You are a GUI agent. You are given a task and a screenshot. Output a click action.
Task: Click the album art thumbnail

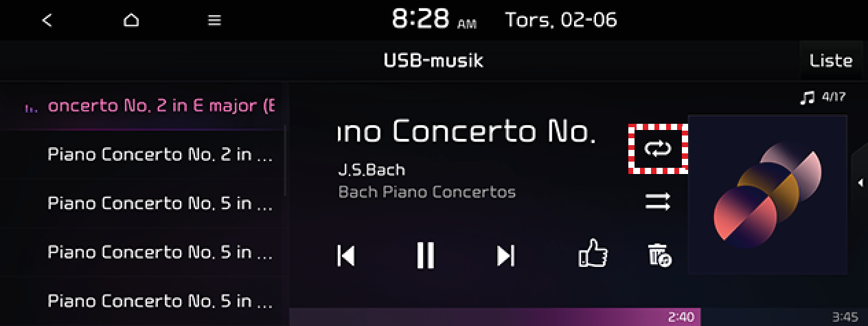767,195
